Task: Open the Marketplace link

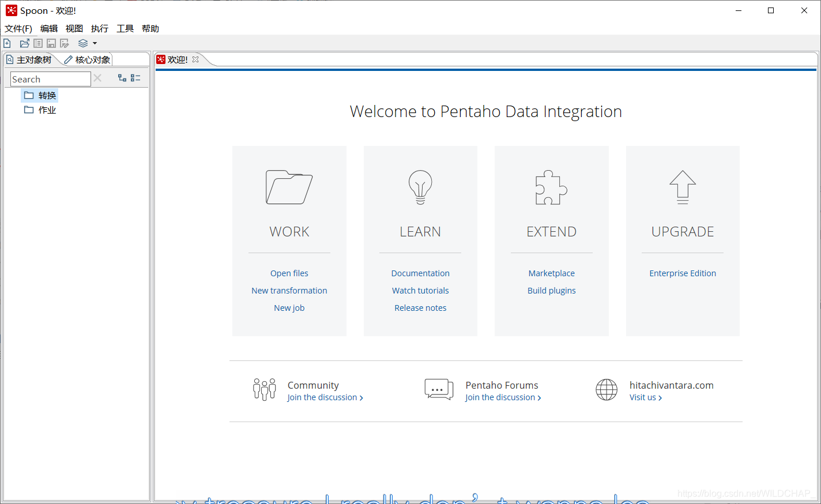Action: click(x=552, y=273)
